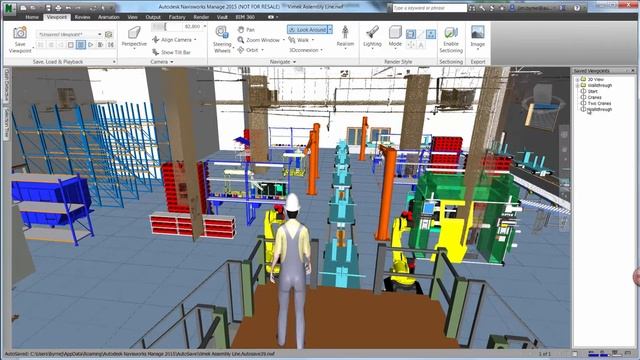Toggle the Show Tilt Bar option
The height and width of the screenshot is (360, 640).
click(171, 52)
